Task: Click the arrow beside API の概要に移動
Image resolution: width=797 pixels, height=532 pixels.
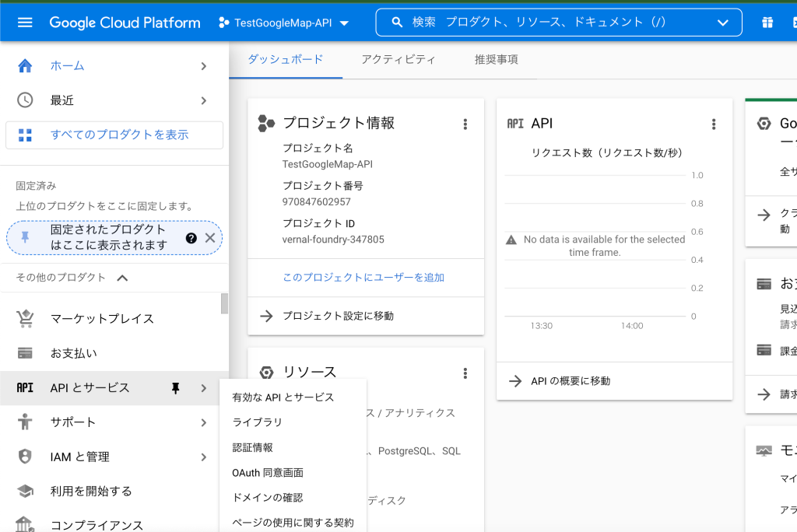Action: [515, 381]
